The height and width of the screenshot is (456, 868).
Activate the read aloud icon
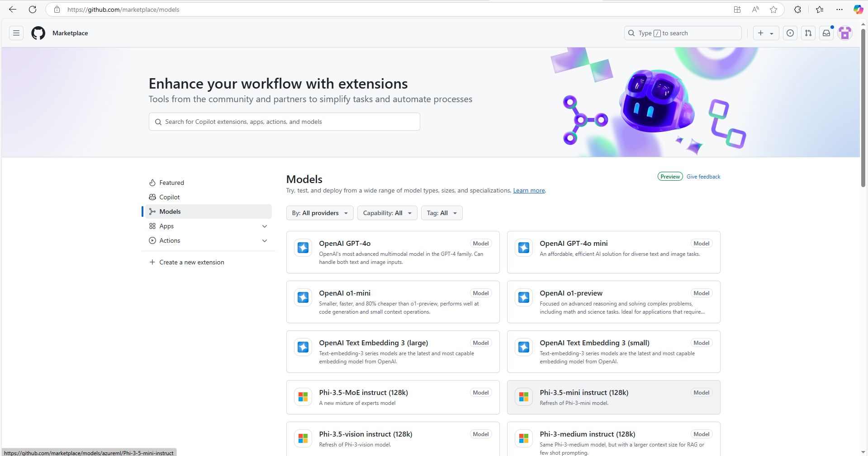pos(755,9)
